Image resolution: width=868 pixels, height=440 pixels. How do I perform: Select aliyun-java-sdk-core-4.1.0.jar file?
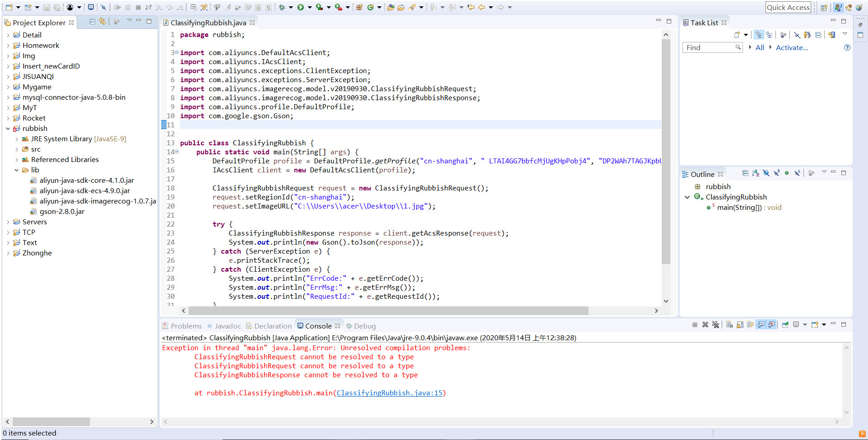pos(87,181)
